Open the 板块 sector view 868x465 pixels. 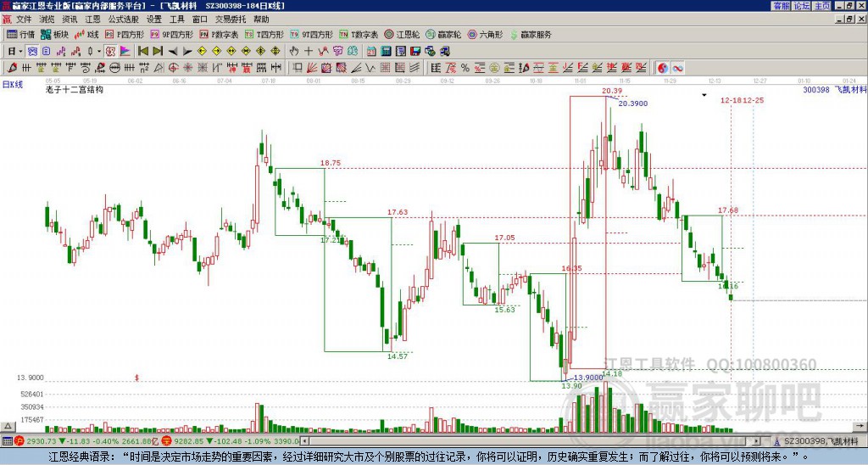55,34
